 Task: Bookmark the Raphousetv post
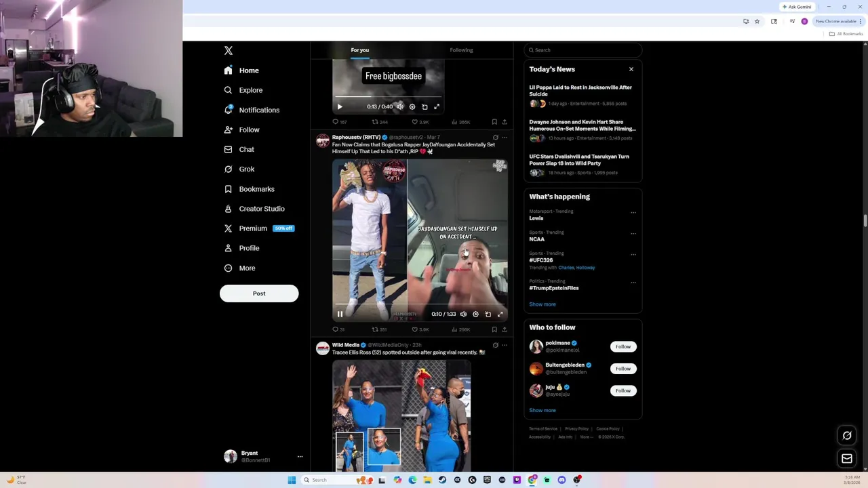pyautogui.click(x=494, y=329)
